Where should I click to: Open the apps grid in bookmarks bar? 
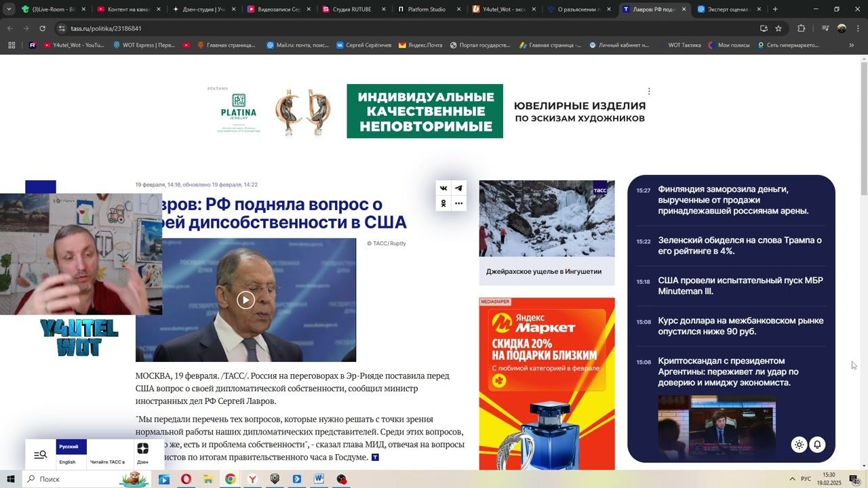pos(12,45)
